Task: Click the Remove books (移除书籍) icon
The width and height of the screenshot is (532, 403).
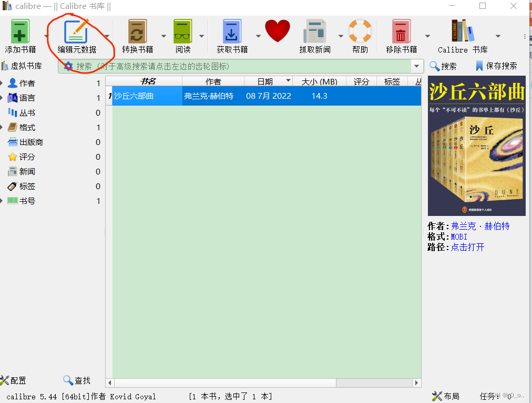Action: (401, 31)
